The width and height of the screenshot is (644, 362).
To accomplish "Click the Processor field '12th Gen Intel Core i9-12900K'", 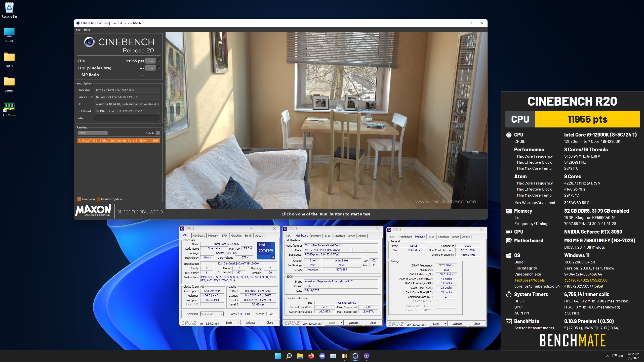I will [x=127, y=90].
